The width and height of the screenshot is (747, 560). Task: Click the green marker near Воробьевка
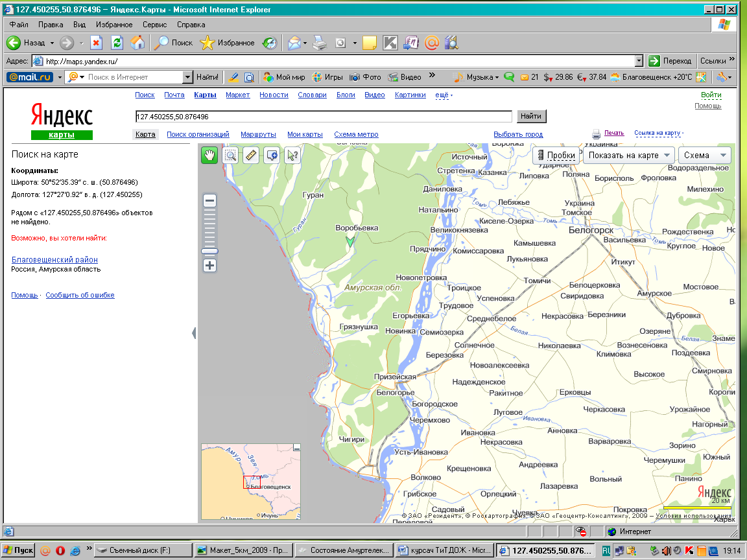tap(350, 241)
